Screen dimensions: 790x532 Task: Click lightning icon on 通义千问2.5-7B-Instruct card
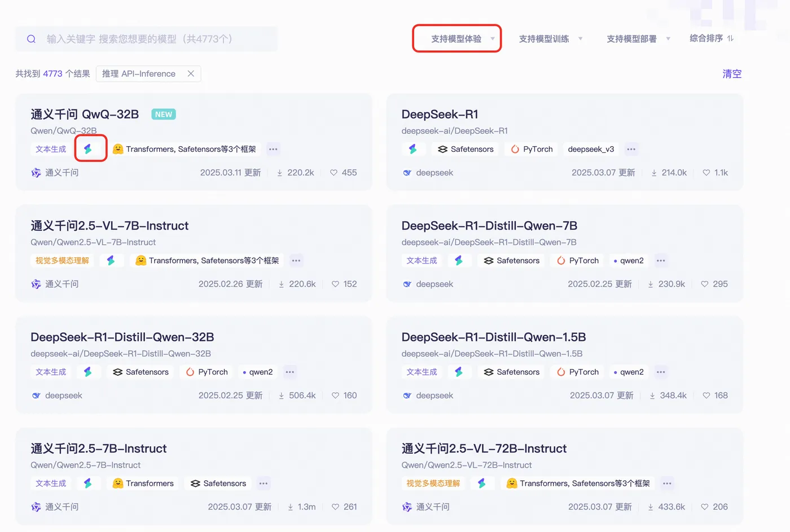click(88, 483)
